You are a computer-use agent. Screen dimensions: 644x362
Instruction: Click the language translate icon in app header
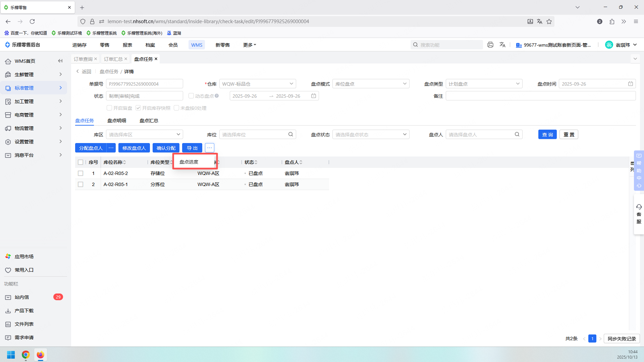tap(502, 45)
